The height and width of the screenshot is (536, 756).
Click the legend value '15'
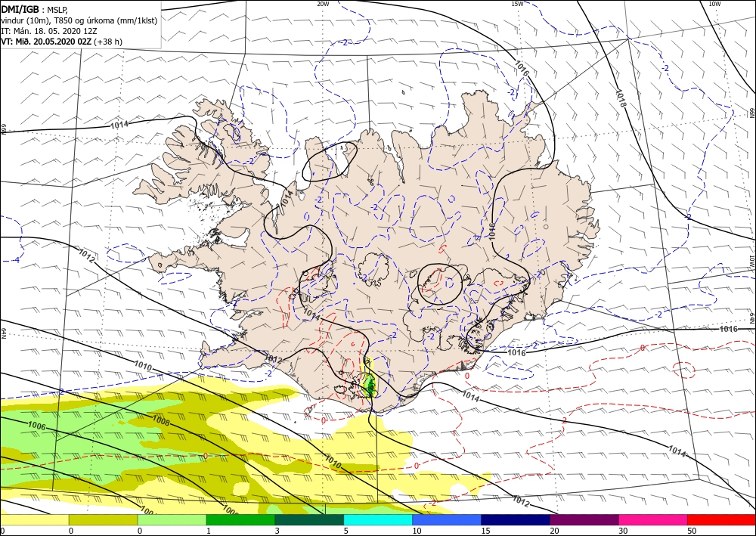pyautogui.click(x=485, y=531)
